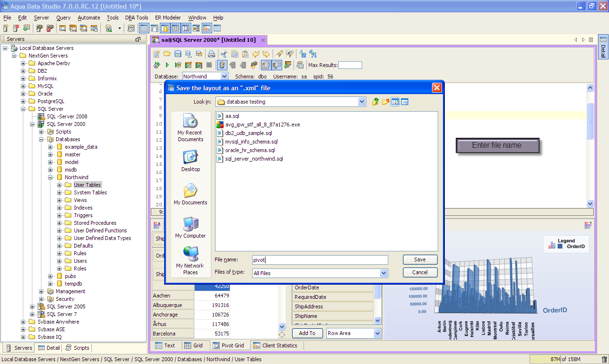Open My Recent Documents in the save dialog
Screen dimensions: 609x364
190,127
